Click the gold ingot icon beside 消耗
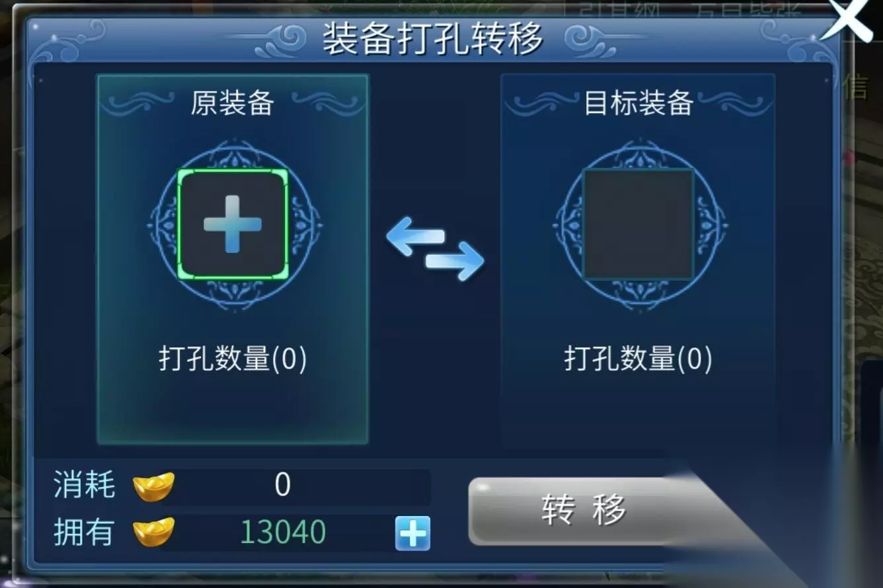This screenshot has height=588, width=883. point(153,487)
